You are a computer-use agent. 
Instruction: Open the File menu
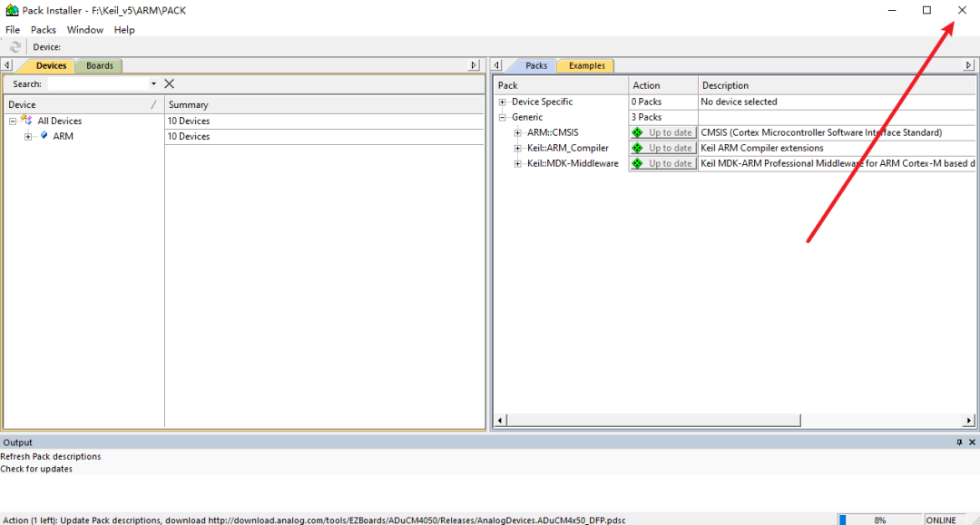pos(13,29)
